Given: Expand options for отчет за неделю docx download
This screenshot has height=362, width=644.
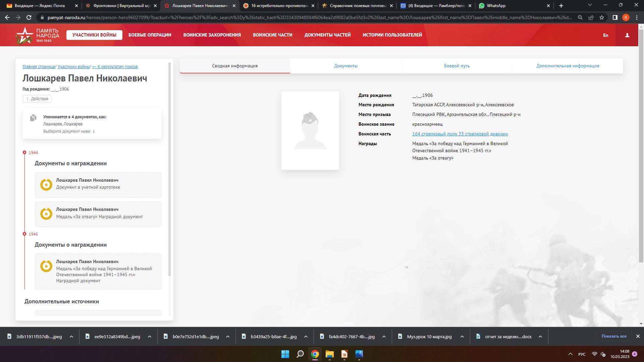Looking at the screenshot, I should pos(540,337).
